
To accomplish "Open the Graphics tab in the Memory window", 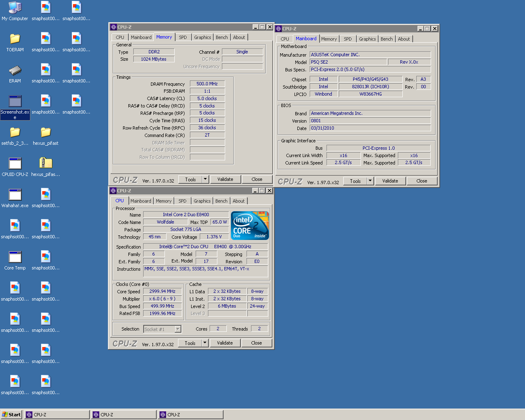I will click(203, 37).
